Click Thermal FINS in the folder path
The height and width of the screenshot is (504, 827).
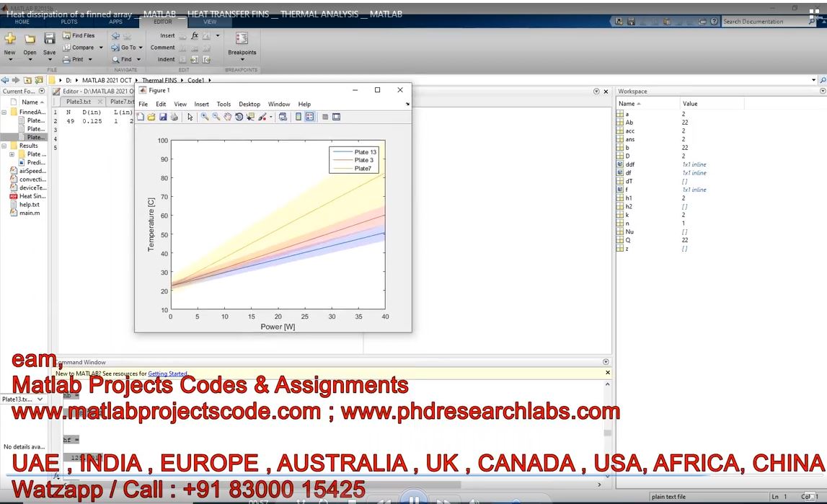click(x=159, y=80)
